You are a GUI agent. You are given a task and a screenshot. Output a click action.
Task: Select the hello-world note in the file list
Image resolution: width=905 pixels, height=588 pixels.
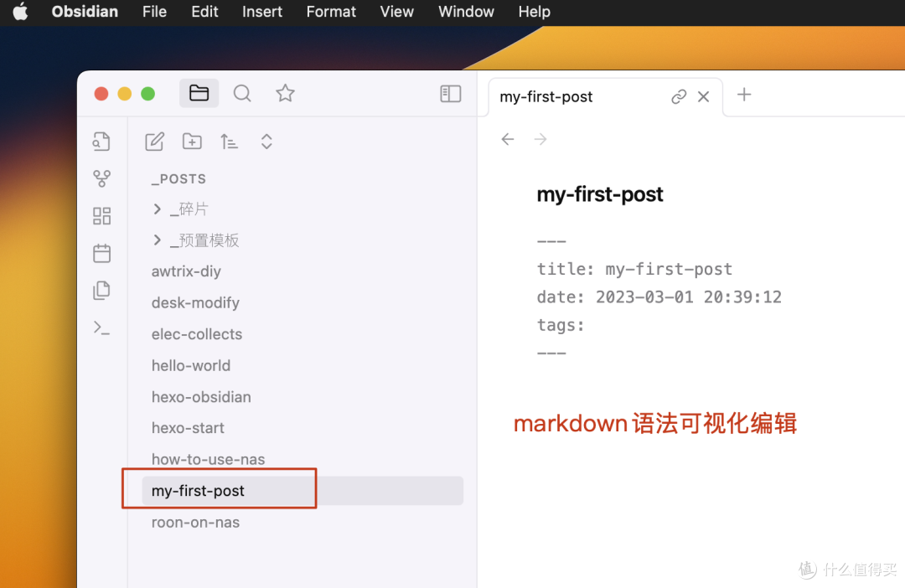190,365
